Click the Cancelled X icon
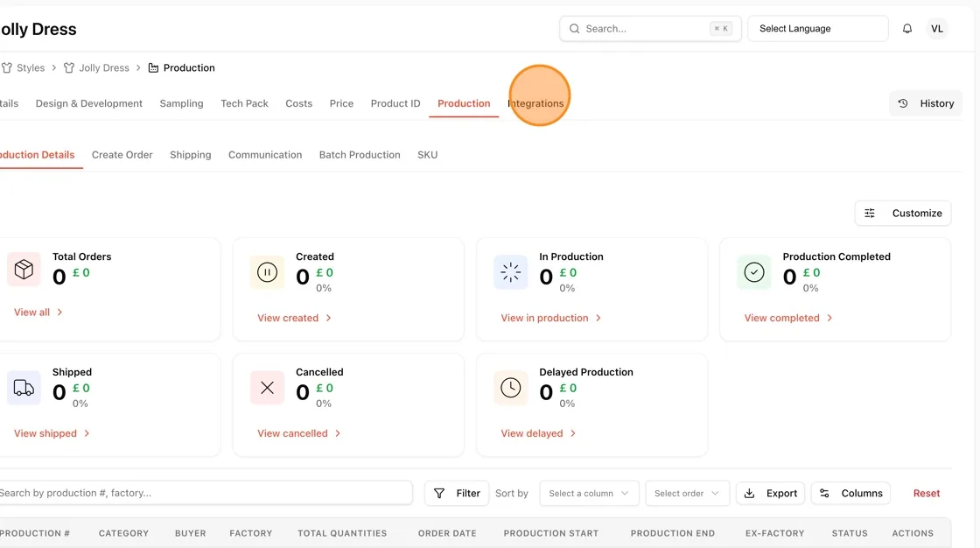Viewport: 980px width, 548px height. click(267, 388)
